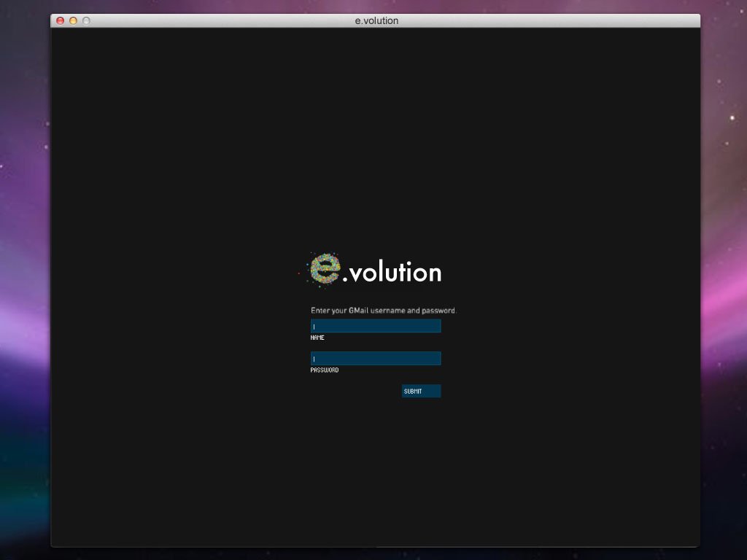This screenshot has width=747, height=560.
Task: Click the NAME label
Action: pyautogui.click(x=317, y=338)
